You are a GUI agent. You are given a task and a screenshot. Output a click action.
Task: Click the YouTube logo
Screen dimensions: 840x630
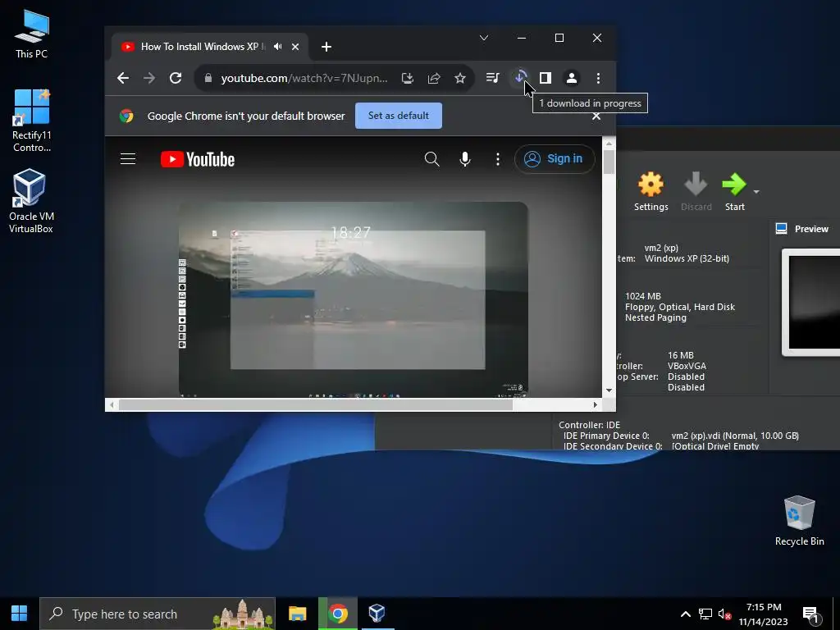point(198,159)
